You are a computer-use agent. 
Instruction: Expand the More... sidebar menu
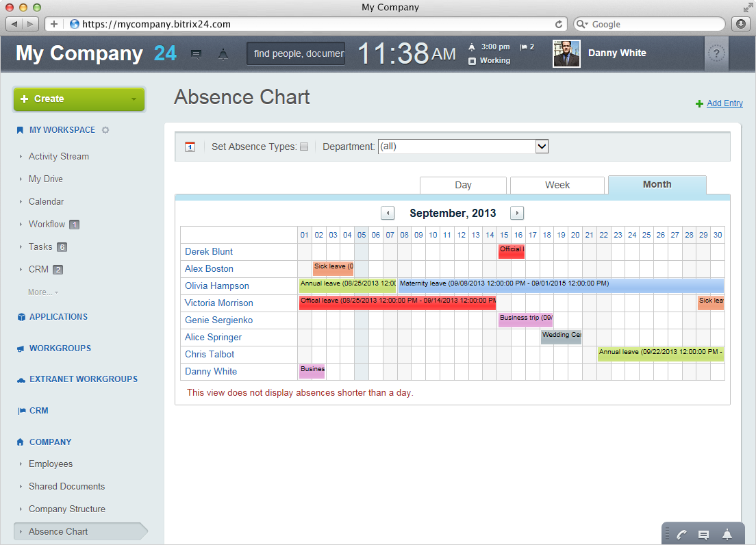click(42, 292)
